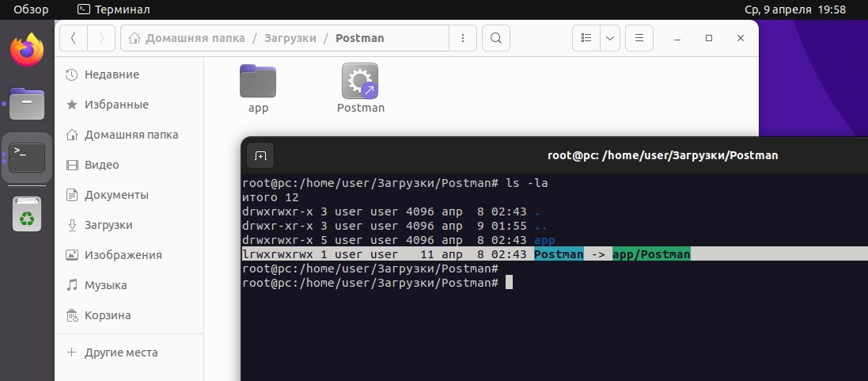Open the Files hamburger menu

[639, 38]
